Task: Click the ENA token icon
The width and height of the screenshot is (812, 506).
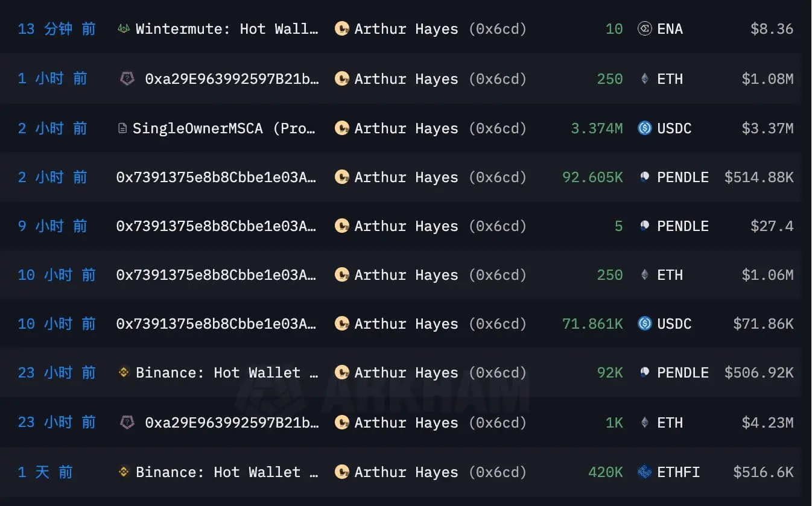Action: click(x=644, y=29)
